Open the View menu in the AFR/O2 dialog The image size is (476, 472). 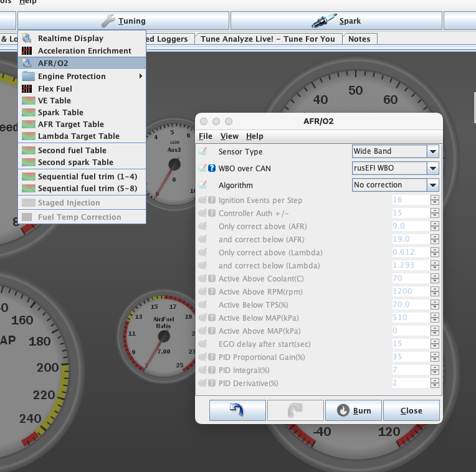point(229,136)
